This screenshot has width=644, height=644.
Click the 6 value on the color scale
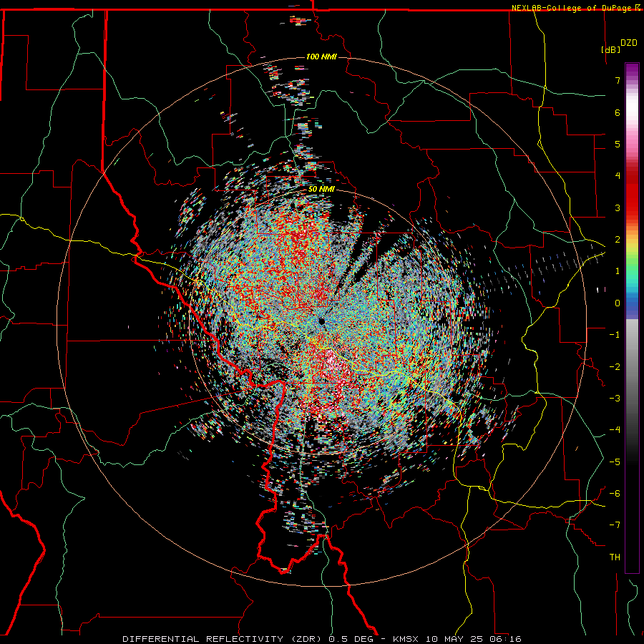[x=618, y=112]
